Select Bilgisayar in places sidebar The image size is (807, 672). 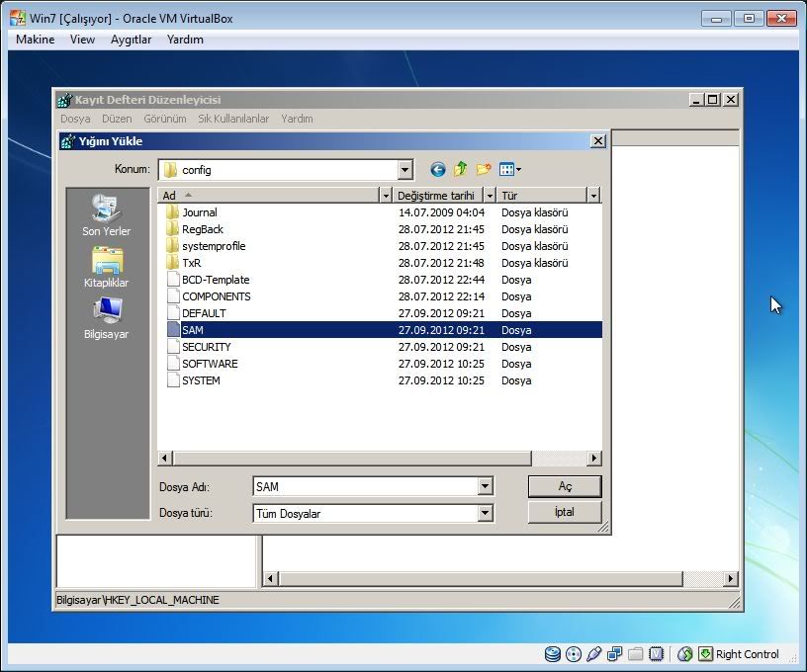pyautogui.click(x=106, y=318)
